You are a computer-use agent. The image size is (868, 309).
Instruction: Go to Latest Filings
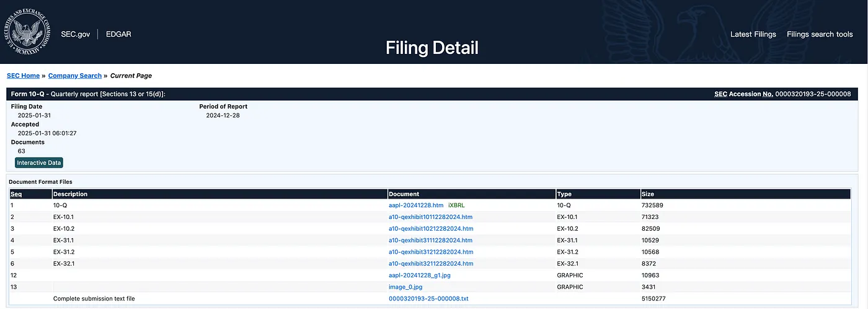click(753, 34)
